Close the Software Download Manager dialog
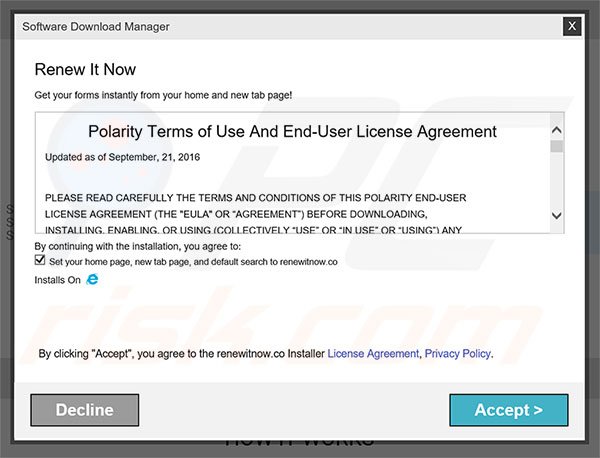The height and width of the screenshot is (458, 600). click(572, 26)
